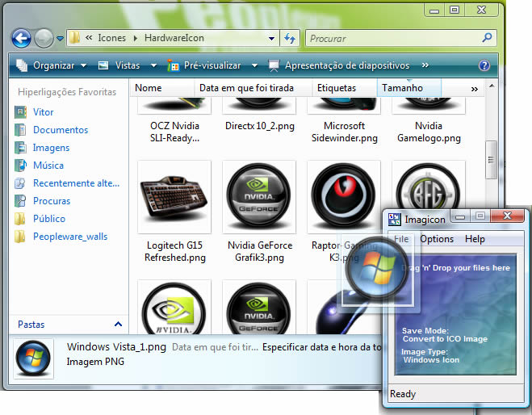The image size is (532, 415).
Task: Click the Documentos favorite link
Action: 60,130
